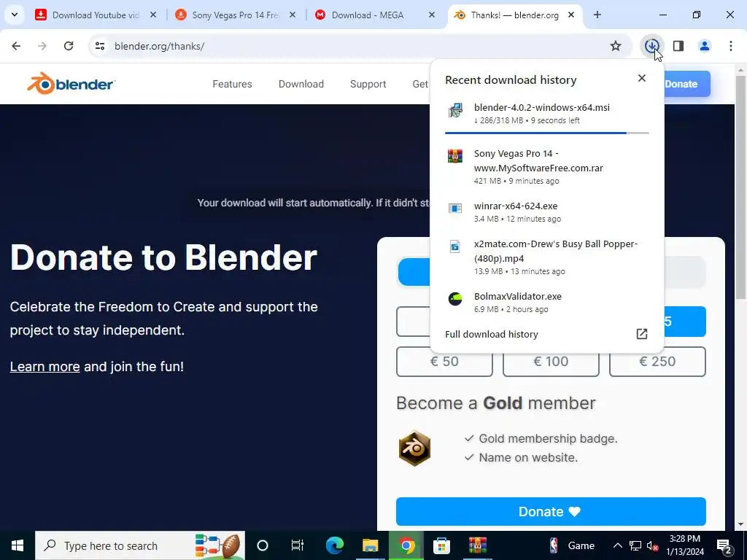Open Microsoft Store from the taskbar

click(x=441, y=545)
